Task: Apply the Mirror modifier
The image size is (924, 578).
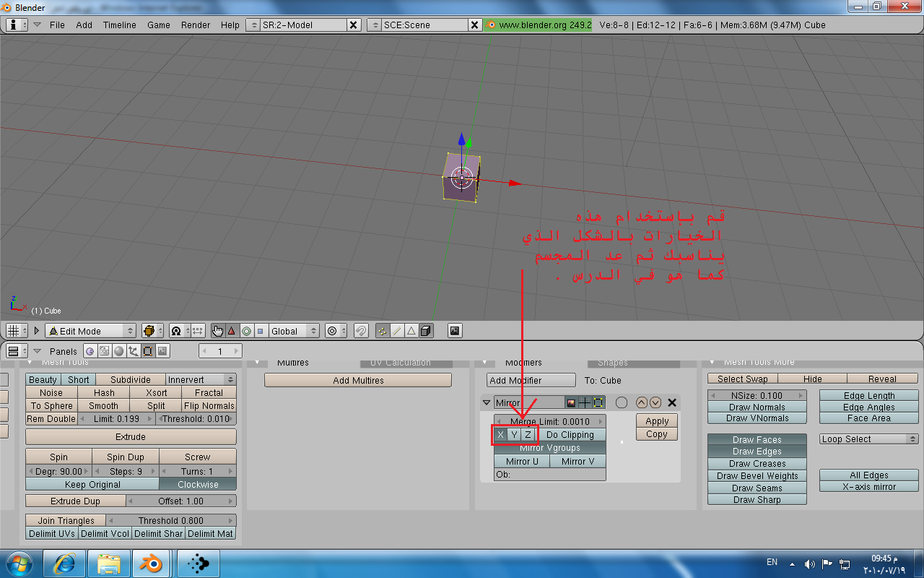Action: (x=657, y=421)
